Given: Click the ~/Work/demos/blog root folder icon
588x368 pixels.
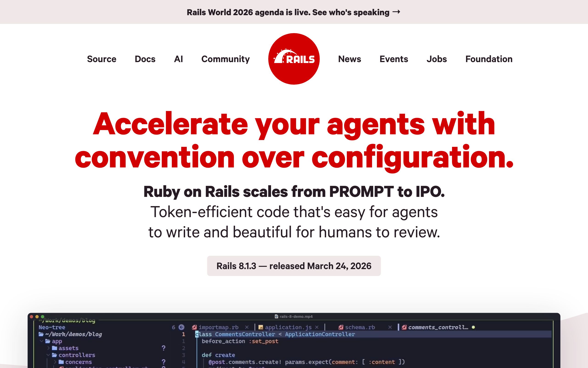Looking at the screenshot, I should pos(41,334).
